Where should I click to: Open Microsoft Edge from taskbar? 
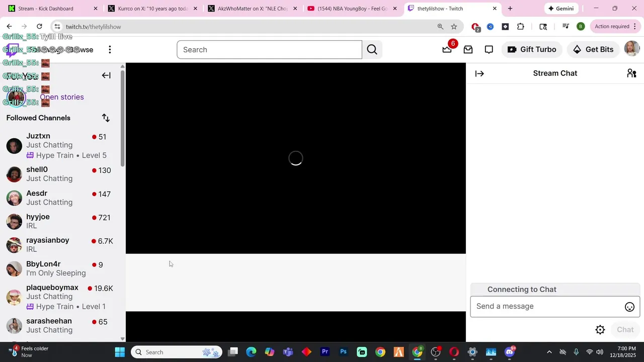251,352
